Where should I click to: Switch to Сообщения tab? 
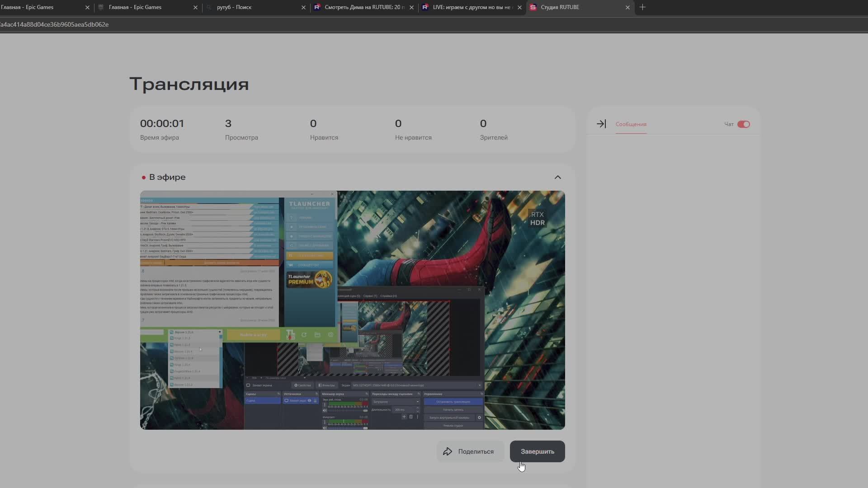(631, 124)
